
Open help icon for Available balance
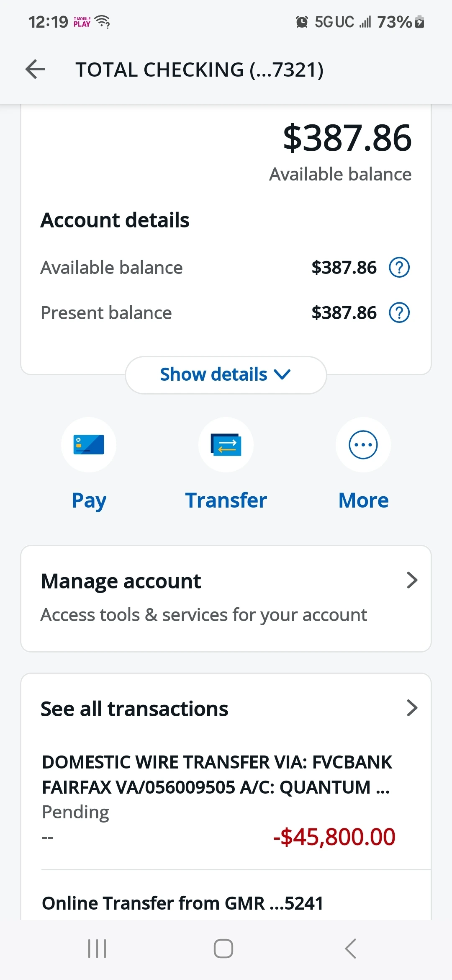tap(399, 268)
